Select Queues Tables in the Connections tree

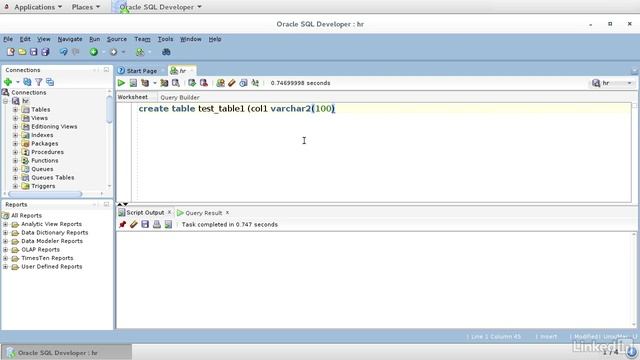(x=53, y=178)
